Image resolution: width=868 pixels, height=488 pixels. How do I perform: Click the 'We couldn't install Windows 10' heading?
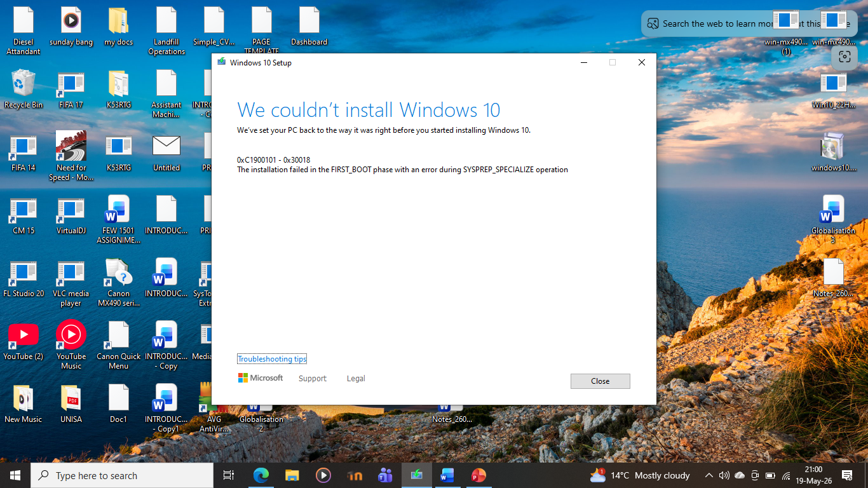click(369, 110)
